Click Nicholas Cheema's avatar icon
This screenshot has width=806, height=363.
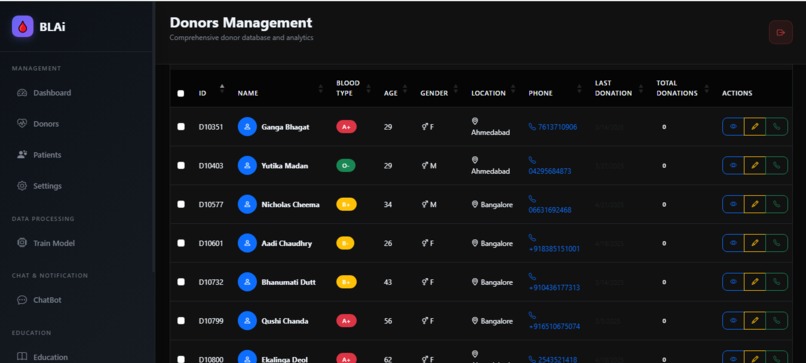[x=247, y=204]
